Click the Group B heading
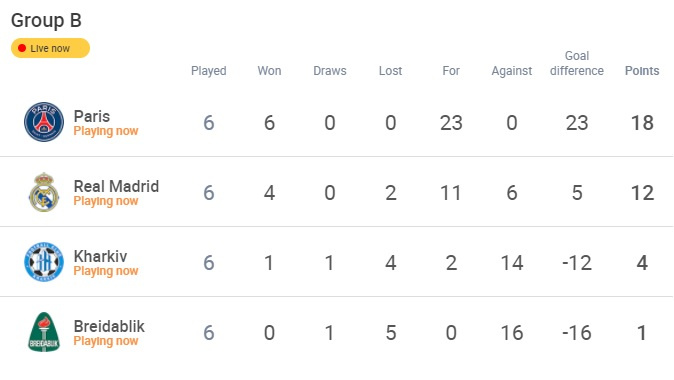 coord(46,20)
